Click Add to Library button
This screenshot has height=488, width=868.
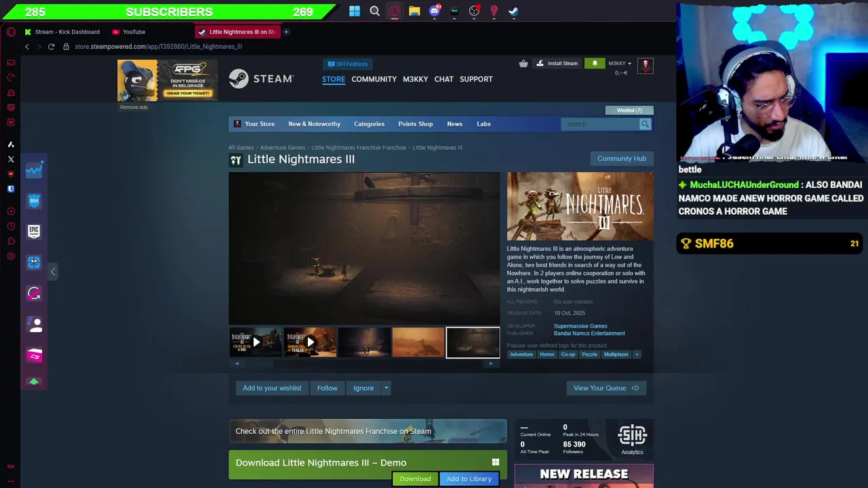coord(469,479)
